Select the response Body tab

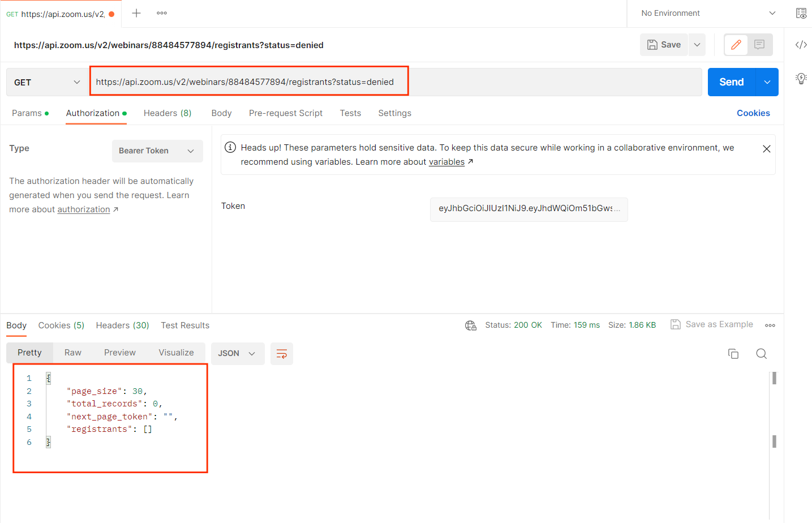tap(16, 325)
